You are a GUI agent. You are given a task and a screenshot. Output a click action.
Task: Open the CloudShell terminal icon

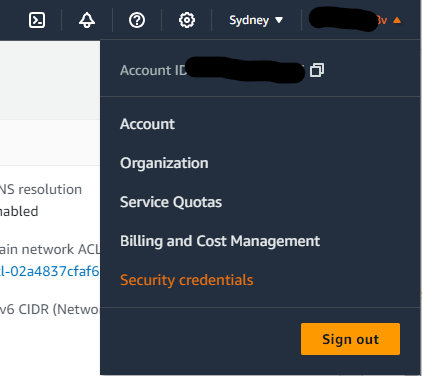point(37,20)
